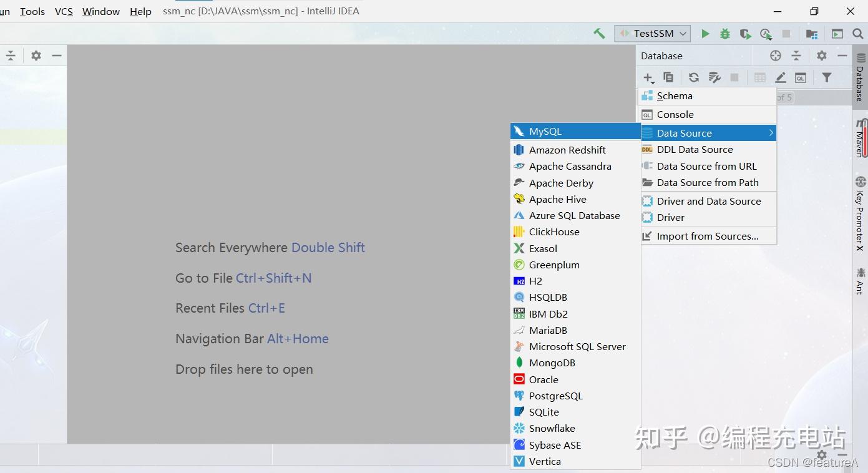Click the Build project hammer icon
This screenshot has width=868, height=473.
click(x=599, y=34)
